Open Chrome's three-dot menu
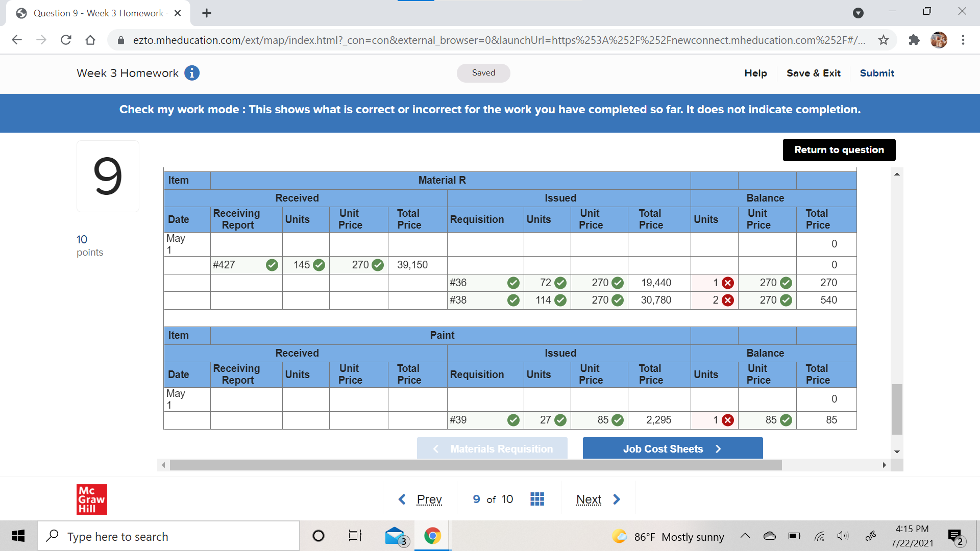 (x=964, y=40)
